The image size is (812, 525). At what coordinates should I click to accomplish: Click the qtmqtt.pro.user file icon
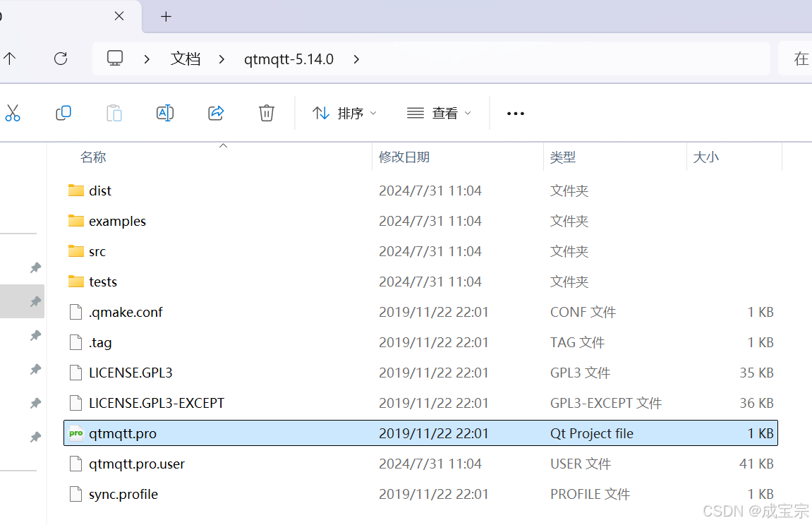[75, 464]
